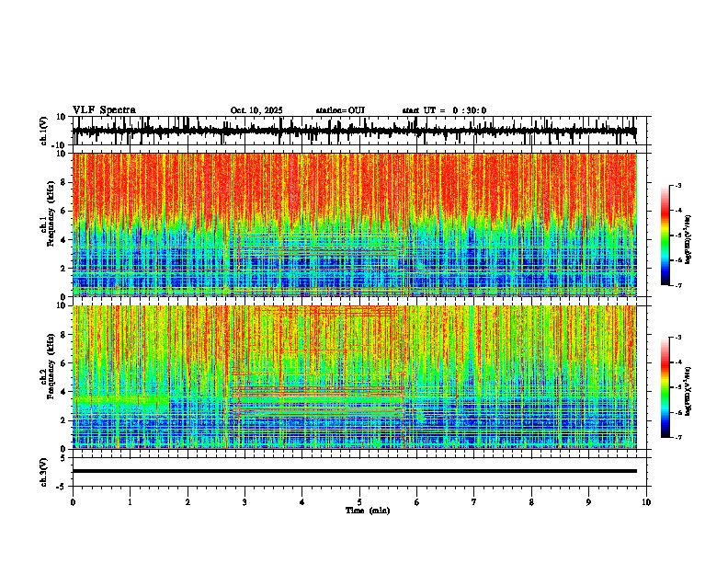This screenshot has width=728, height=563.
Task: Click the 8 kHz tick on ch.2 spectrogram
Action: point(64,335)
